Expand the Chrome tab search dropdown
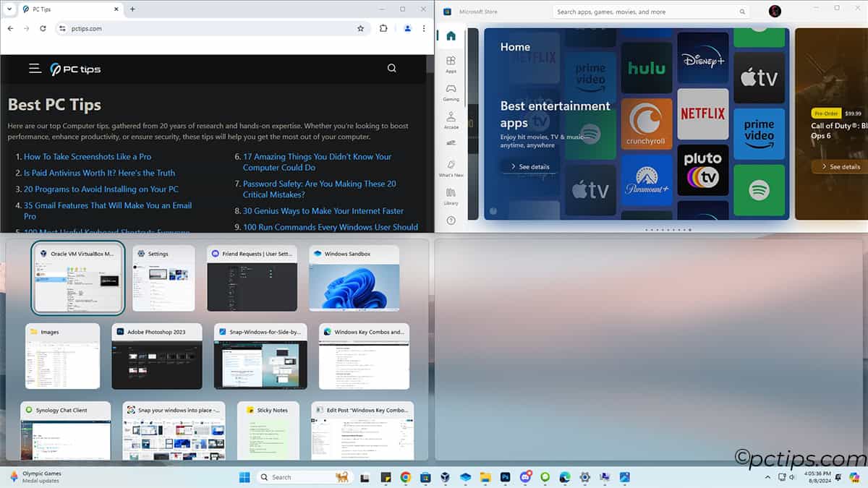Viewport: 868px width, 488px height. coord(9,9)
